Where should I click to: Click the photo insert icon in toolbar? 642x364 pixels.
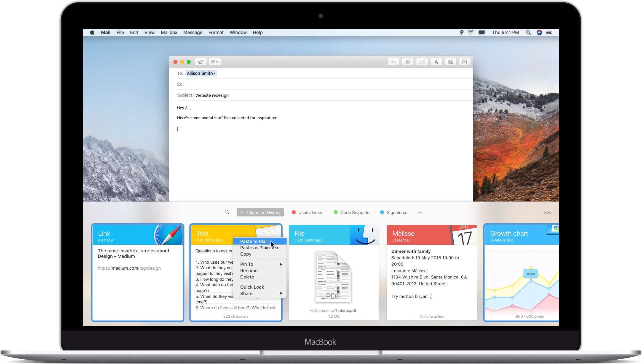tap(450, 62)
